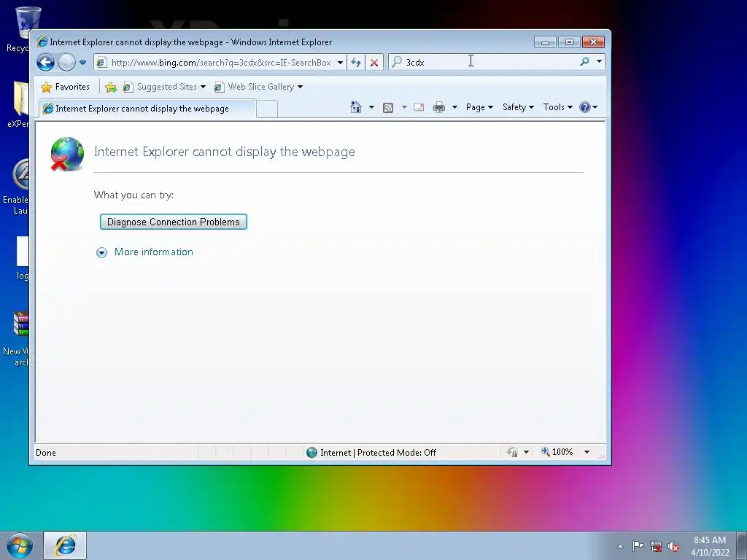Minimize the Internet Explorer window

point(546,42)
